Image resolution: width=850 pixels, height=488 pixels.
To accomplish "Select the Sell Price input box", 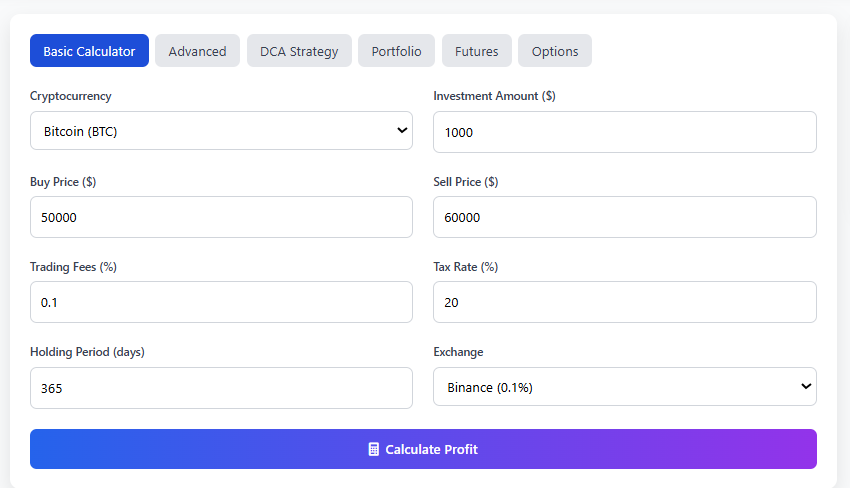I will pyautogui.click(x=624, y=217).
